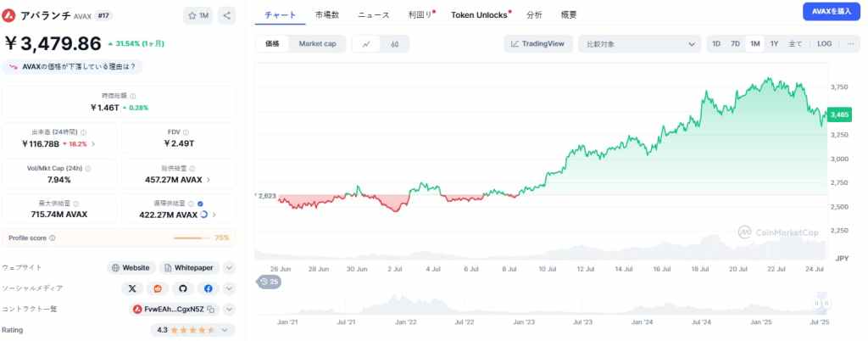Set chart range to 7D
The height and width of the screenshot is (341, 868).
tap(735, 44)
